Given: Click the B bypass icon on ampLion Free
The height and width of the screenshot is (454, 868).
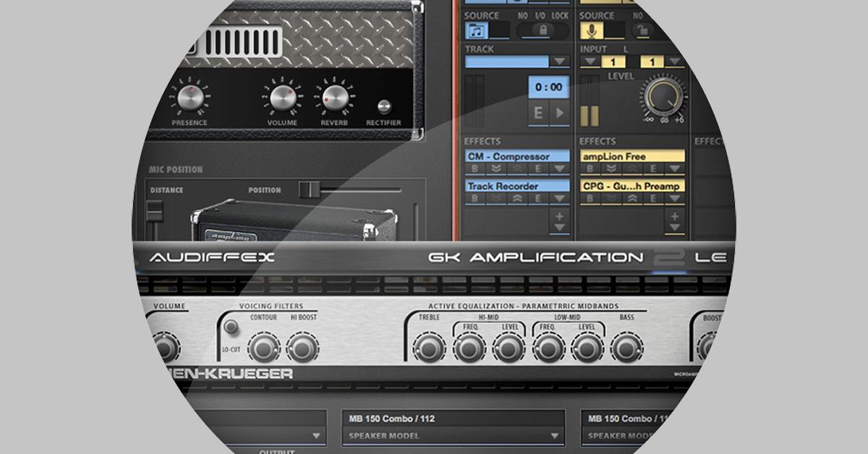Looking at the screenshot, I should pyautogui.click(x=589, y=166).
